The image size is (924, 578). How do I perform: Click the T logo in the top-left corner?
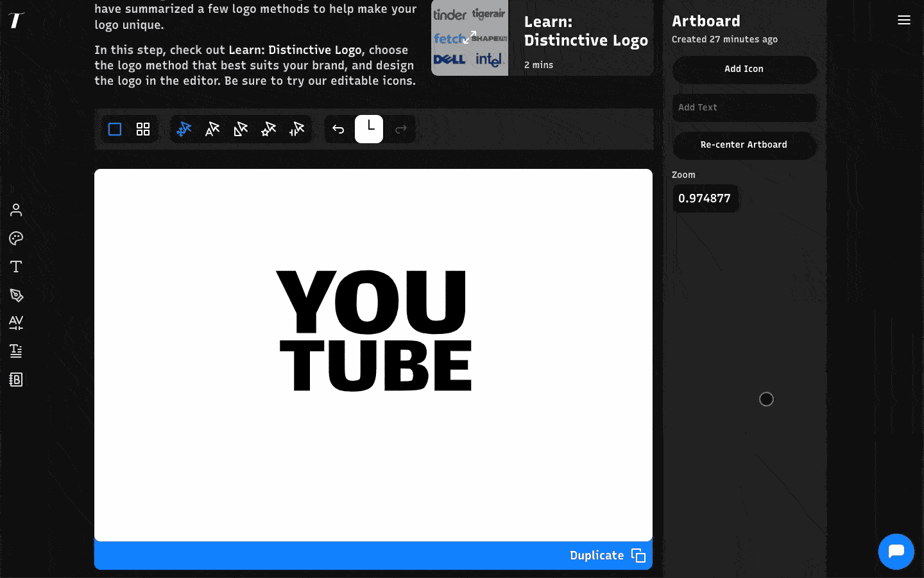pos(16,20)
